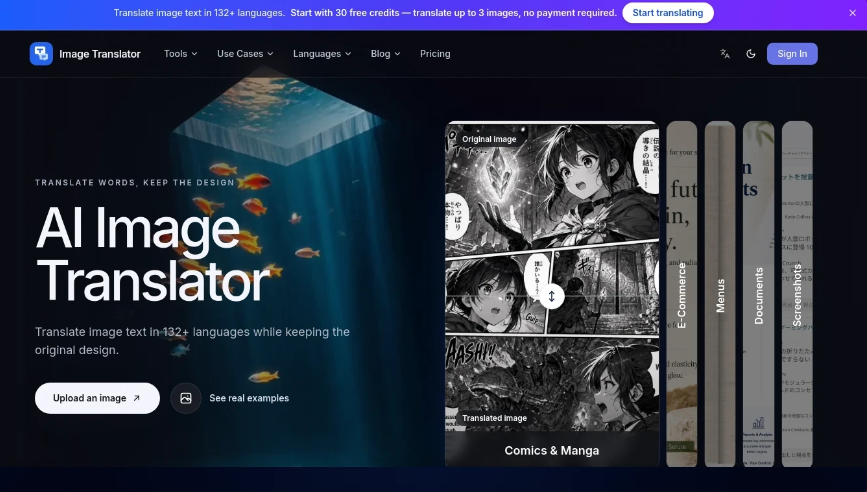The height and width of the screenshot is (492, 867).
Task: Open the Pricing page
Action: [435, 54]
